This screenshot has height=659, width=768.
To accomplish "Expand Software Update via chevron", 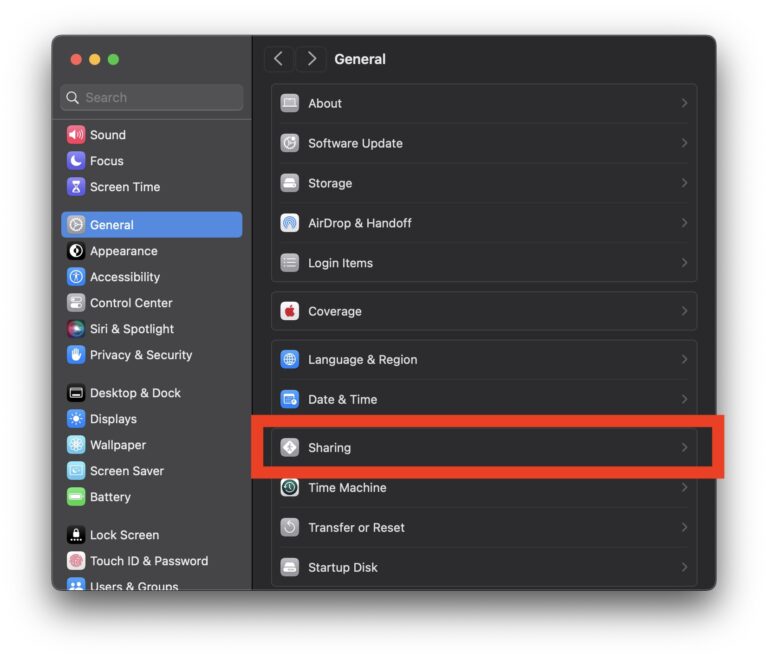I will pyautogui.click(x=684, y=143).
